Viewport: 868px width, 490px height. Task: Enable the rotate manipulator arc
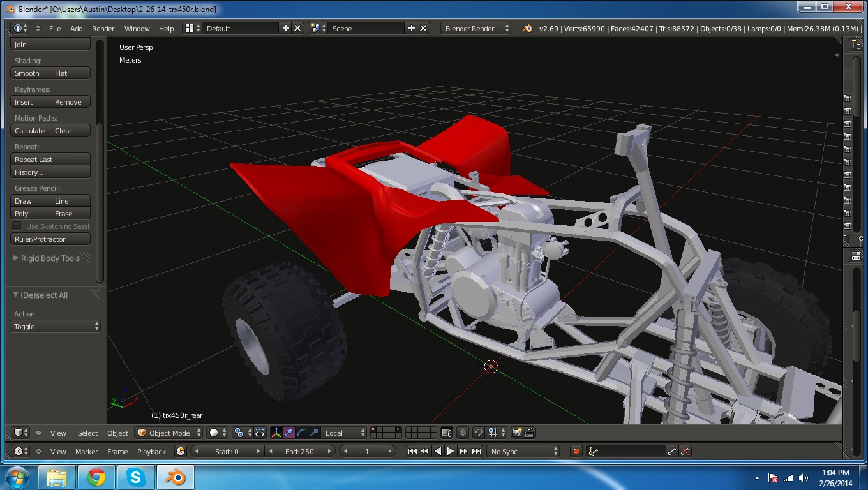[301, 433]
